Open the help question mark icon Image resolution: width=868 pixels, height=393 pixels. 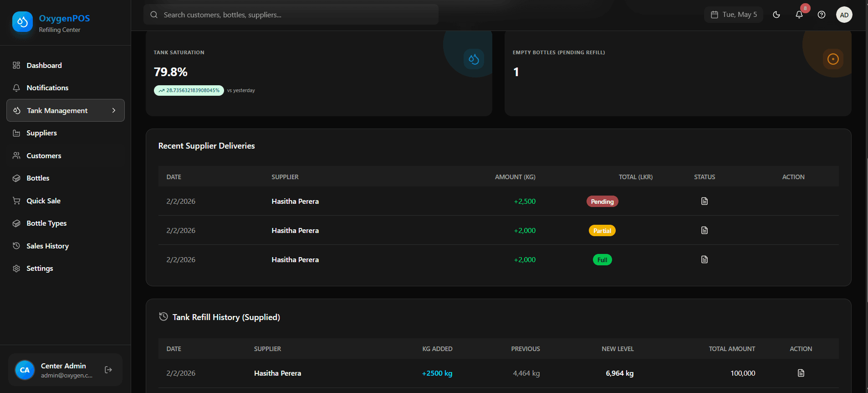(822, 15)
